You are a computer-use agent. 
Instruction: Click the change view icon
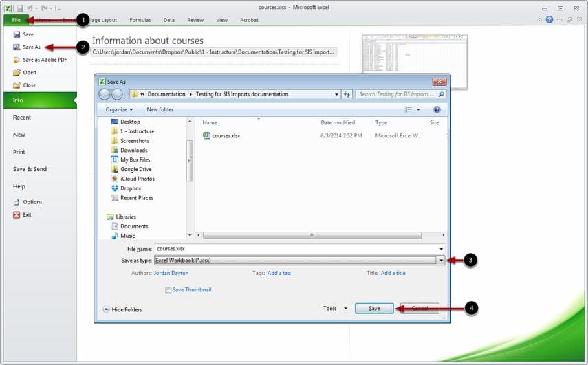(409, 110)
